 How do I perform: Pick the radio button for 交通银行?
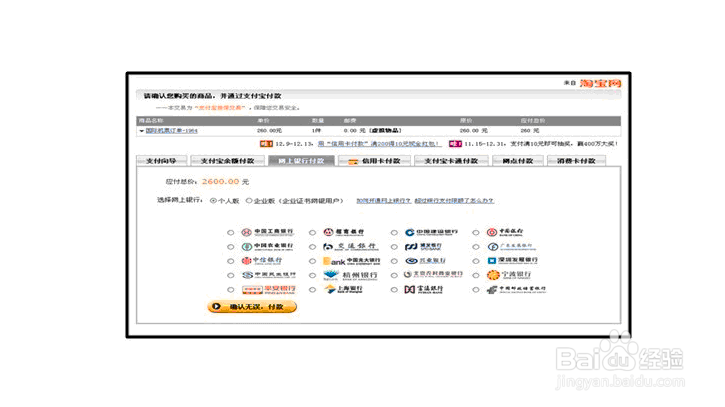click(x=313, y=247)
